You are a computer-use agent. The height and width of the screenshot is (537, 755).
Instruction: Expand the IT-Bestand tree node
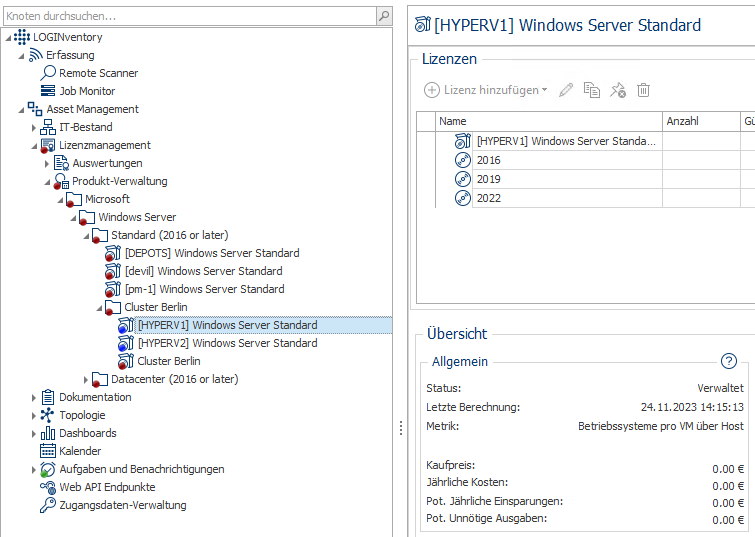[34, 127]
